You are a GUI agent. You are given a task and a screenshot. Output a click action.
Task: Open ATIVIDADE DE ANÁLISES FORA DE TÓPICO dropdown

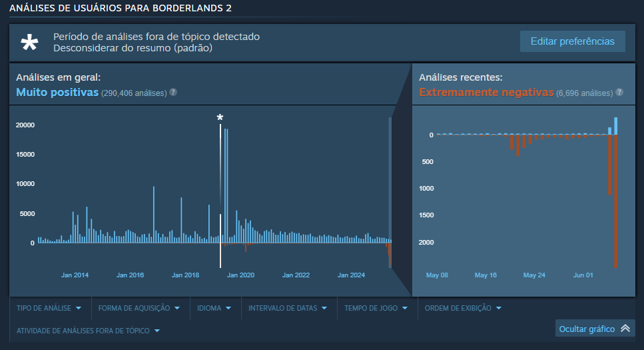(x=88, y=331)
